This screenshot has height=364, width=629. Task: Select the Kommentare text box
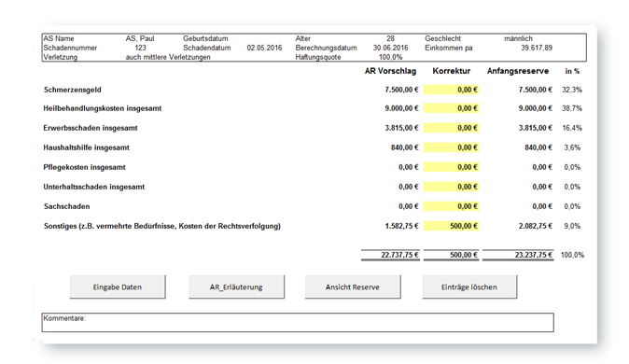[298, 323]
